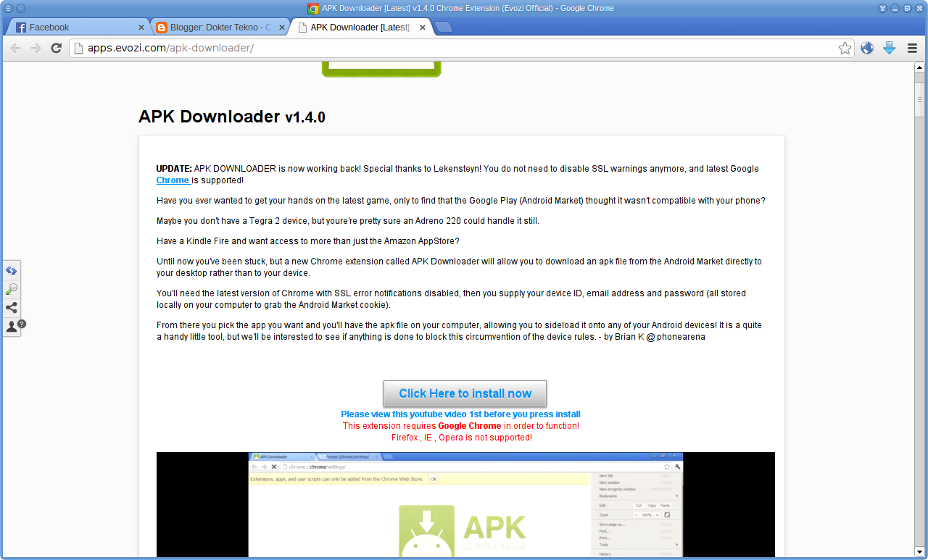
Task: Open the blue down-arrow downloader extension
Action: click(890, 49)
